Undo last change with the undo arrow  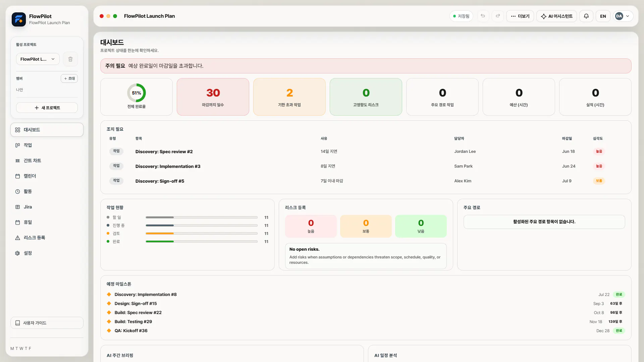tap(483, 16)
